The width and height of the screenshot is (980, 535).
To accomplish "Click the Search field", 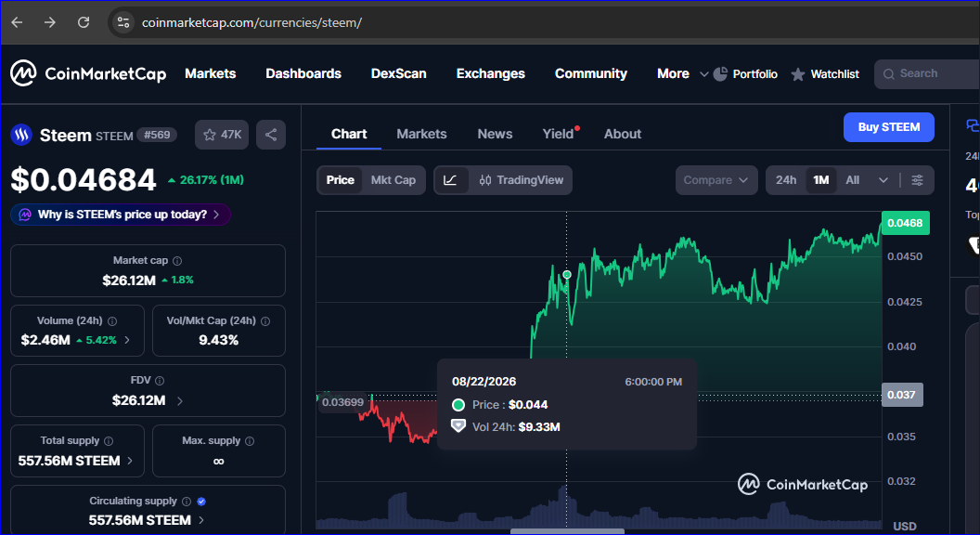I will click(927, 73).
